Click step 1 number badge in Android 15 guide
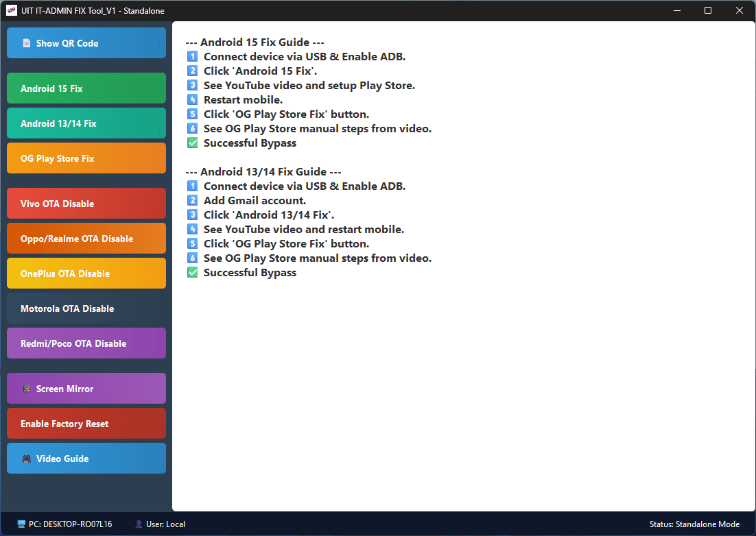This screenshot has height=536, width=756. click(x=192, y=57)
